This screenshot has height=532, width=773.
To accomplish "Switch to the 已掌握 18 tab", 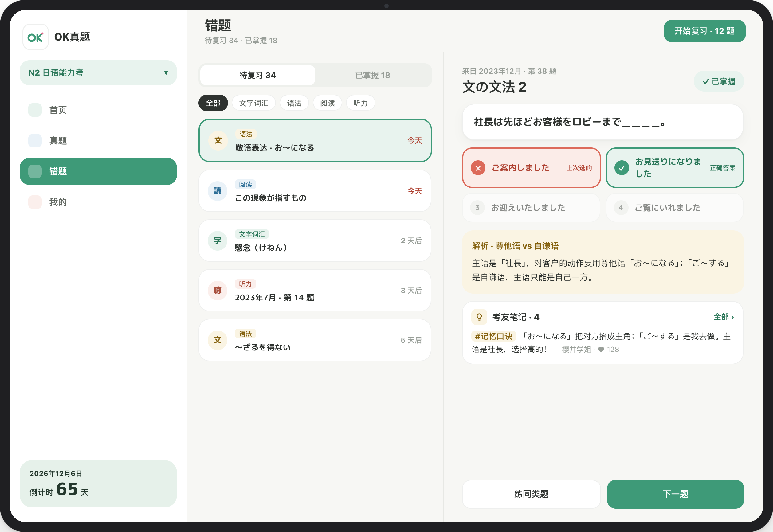I will [372, 75].
